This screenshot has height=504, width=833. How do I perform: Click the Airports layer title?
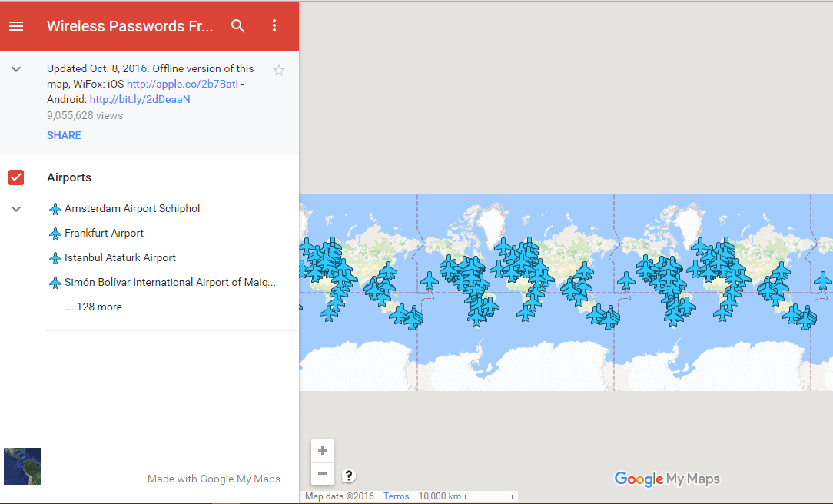(69, 177)
